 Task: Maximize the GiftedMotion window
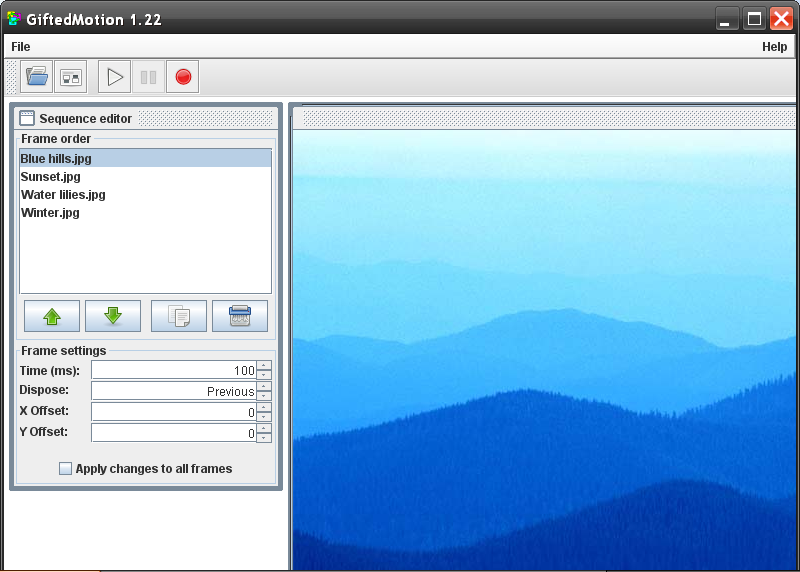[754, 19]
